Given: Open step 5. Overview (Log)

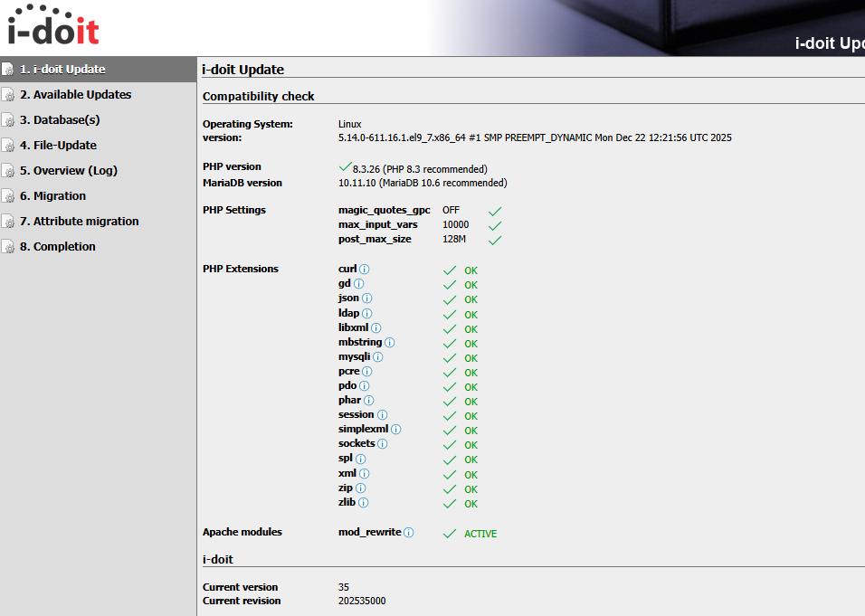Looking at the screenshot, I should 69,170.
